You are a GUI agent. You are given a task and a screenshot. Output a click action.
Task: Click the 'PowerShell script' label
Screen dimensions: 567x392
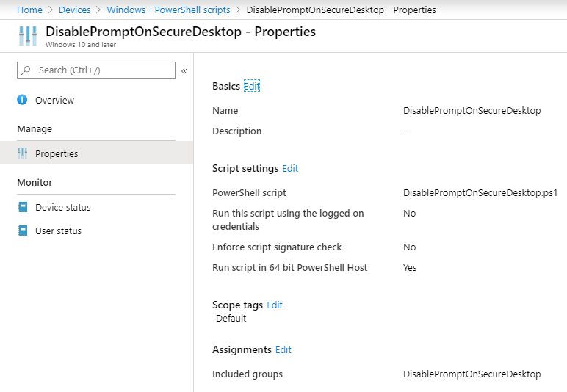[249, 192]
